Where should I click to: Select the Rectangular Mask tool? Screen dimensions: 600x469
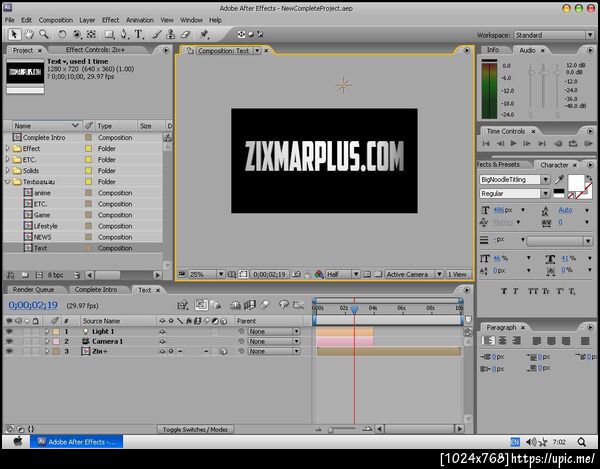click(x=109, y=35)
